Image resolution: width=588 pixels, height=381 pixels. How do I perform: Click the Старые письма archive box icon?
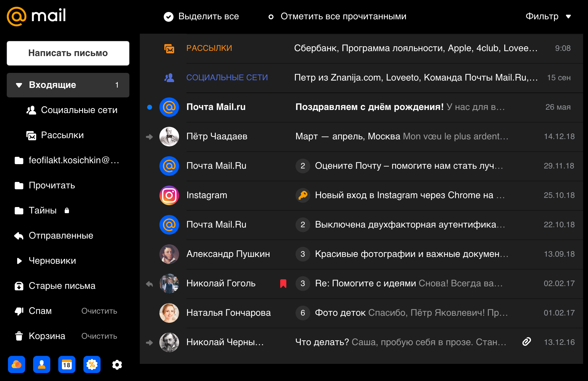[x=19, y=286]
